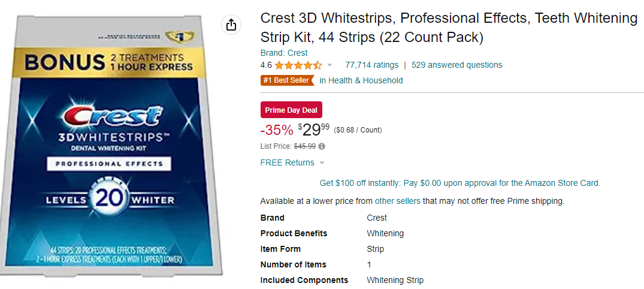Expand the FREE Returns dropdown
Screen dimensions: 644x289
pos(322,162)
